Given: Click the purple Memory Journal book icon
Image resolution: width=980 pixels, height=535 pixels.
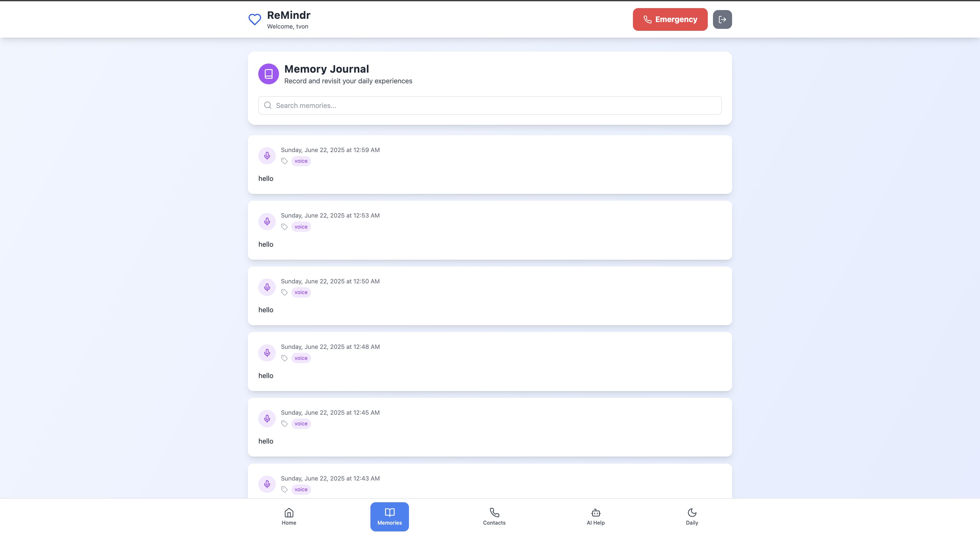Looking at the screenshot, I should [268, 74].
